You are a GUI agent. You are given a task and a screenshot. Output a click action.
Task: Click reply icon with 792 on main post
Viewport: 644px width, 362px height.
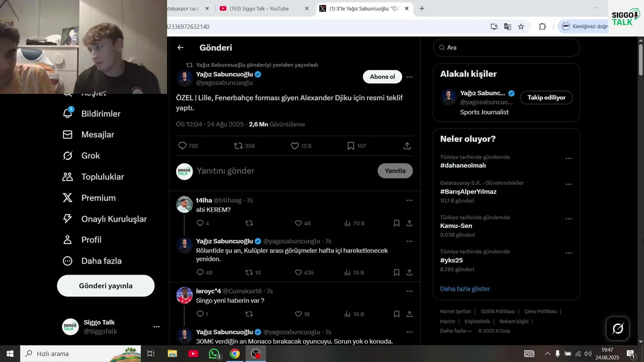pos(188,146)
